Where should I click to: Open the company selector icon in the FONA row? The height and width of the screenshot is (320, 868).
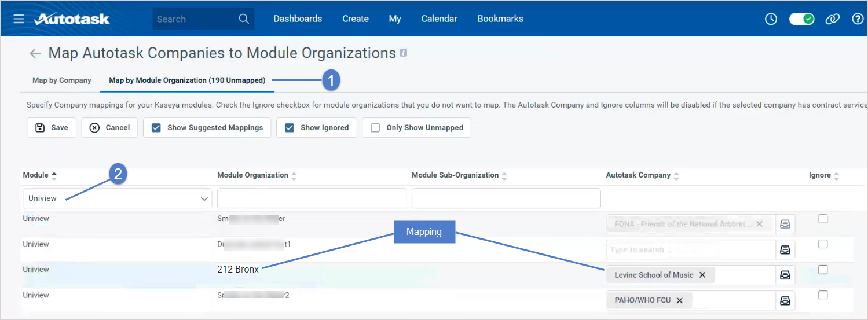[x=785, y=224]
